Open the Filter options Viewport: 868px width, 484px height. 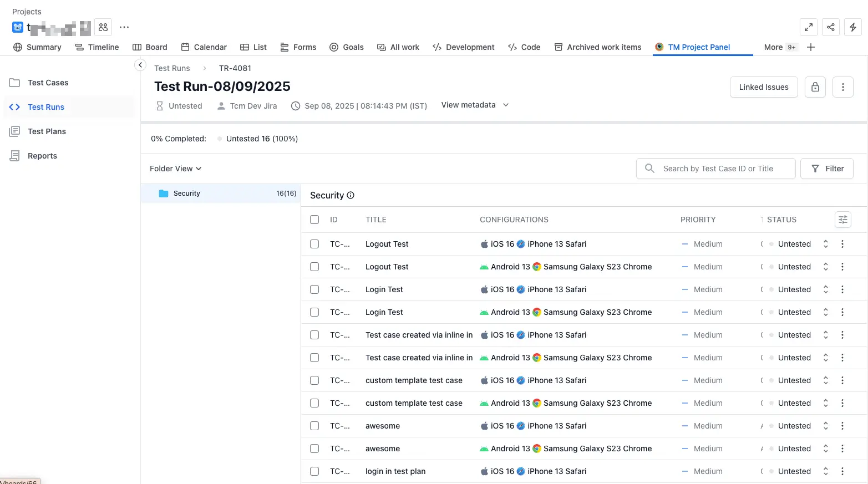(x=827, y=169)
